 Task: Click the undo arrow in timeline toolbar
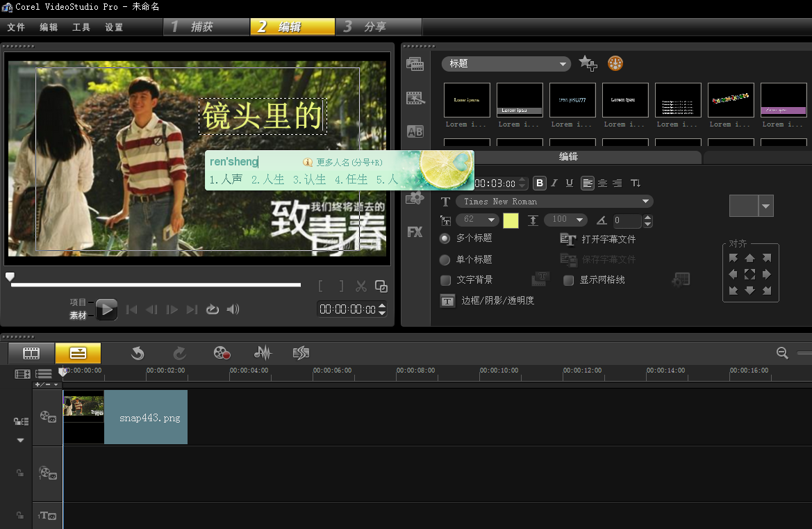tap(138, 353)
